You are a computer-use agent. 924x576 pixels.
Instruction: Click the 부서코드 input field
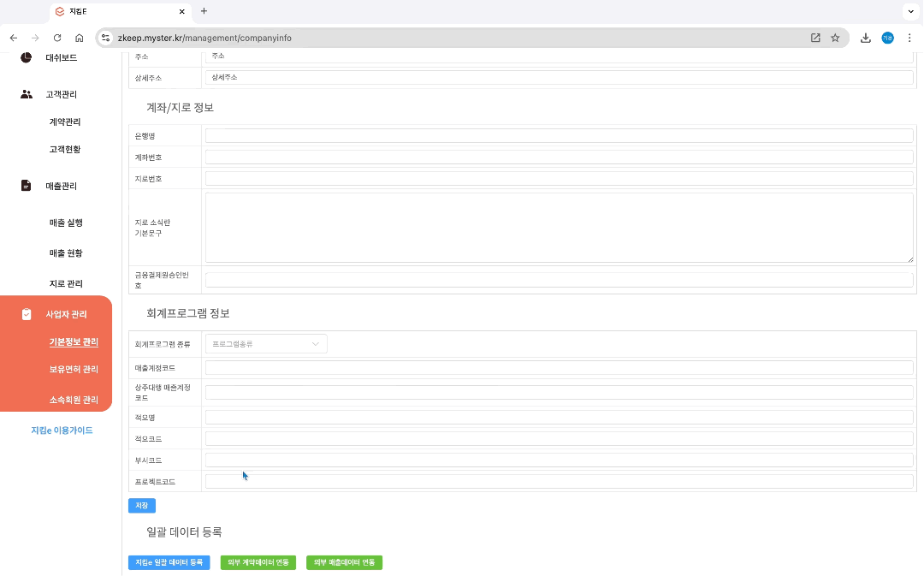click(560, 460)
